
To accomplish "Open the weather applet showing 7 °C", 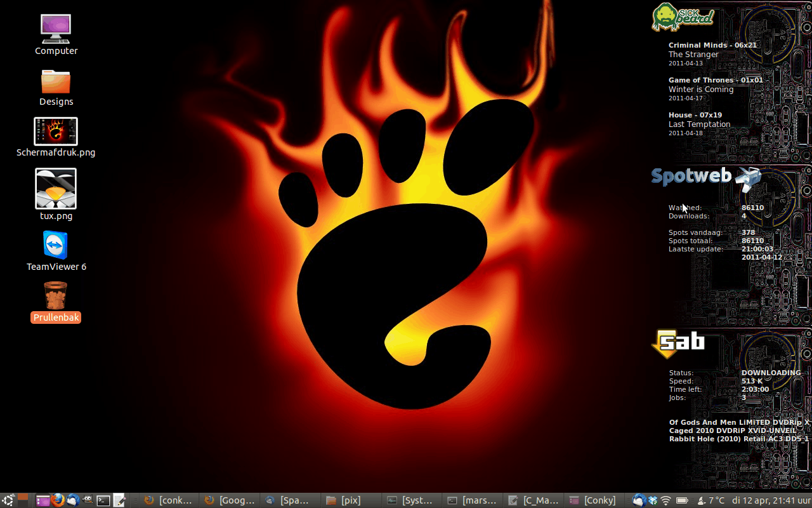I will [x=710, y=500].
